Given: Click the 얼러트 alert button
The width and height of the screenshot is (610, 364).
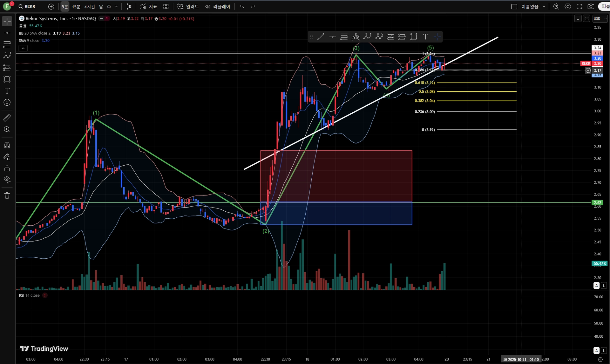Looking at the screenshot, I should (x=188, y=6).
